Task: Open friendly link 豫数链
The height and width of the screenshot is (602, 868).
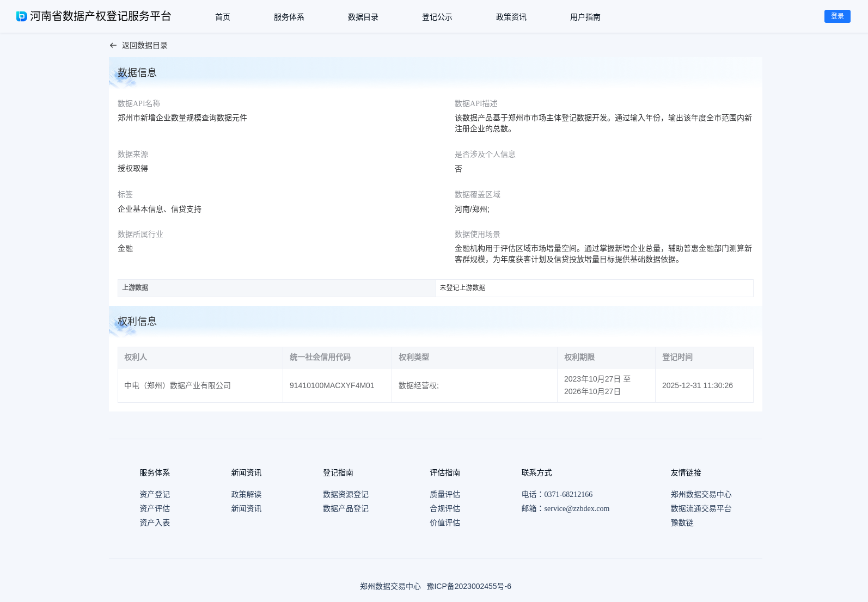Action: tap(682, 523)
